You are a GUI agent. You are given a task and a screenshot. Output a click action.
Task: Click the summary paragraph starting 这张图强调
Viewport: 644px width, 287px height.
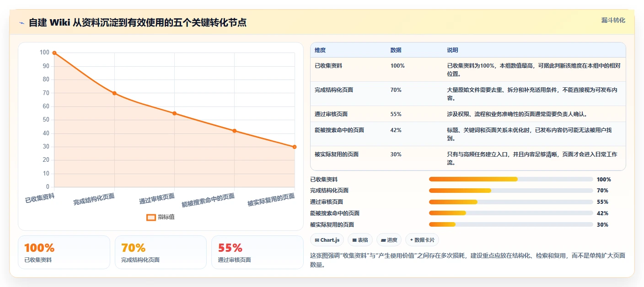tap(467, 260)
